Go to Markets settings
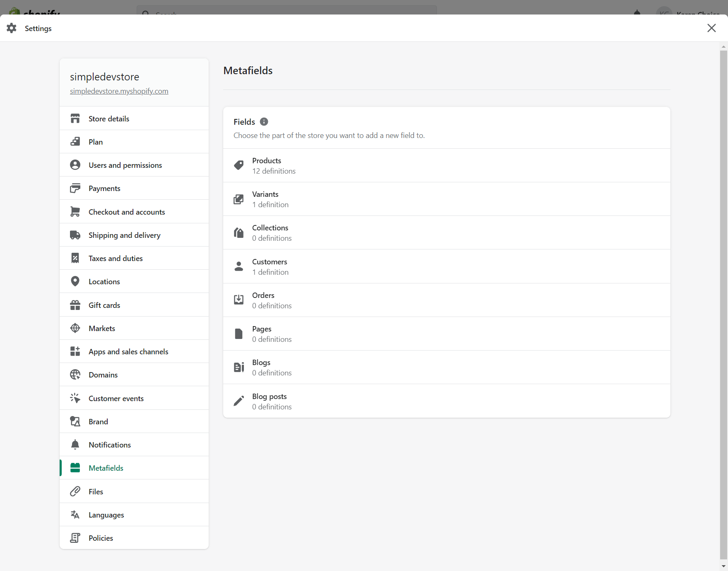 134,328
